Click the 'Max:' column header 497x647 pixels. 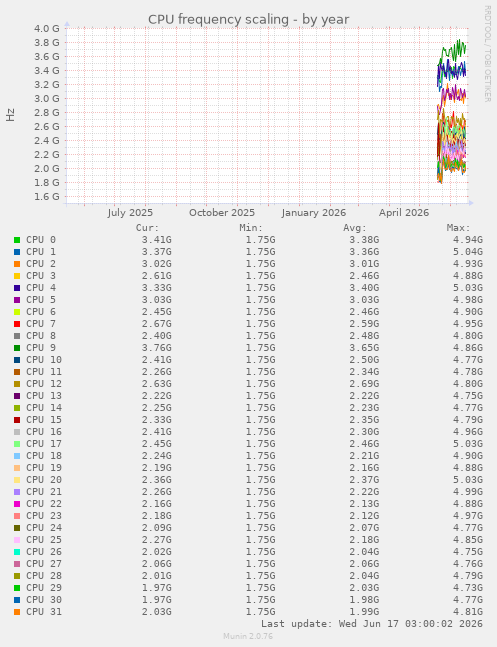coord(458,228)
